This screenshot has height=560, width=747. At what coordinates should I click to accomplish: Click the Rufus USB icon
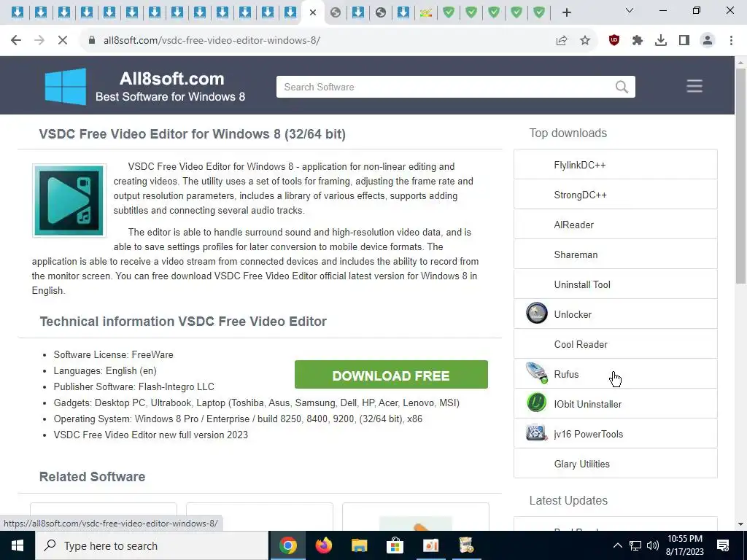537,373
